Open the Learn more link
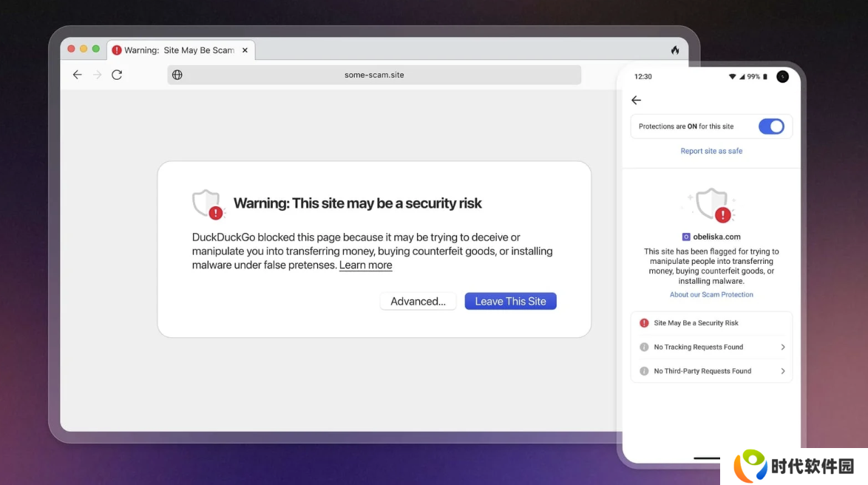The image size is (868, 485). tap(365, 265)
